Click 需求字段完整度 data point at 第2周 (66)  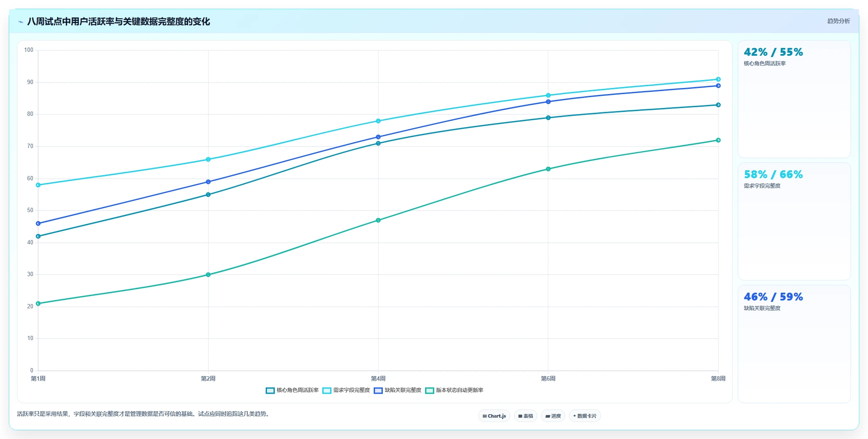pos(208,159)
